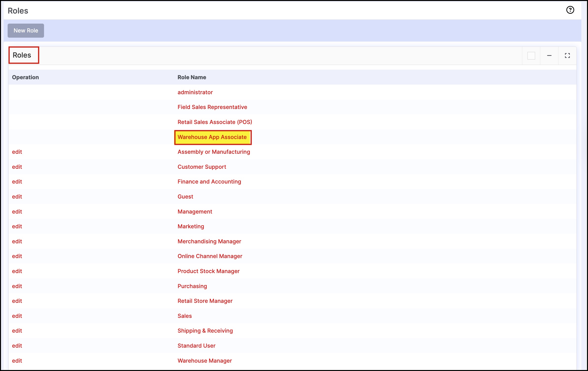The height and width of the screenshot is (371, 588).
Task: Click the Role Name column header
Action: pos(192,77)
